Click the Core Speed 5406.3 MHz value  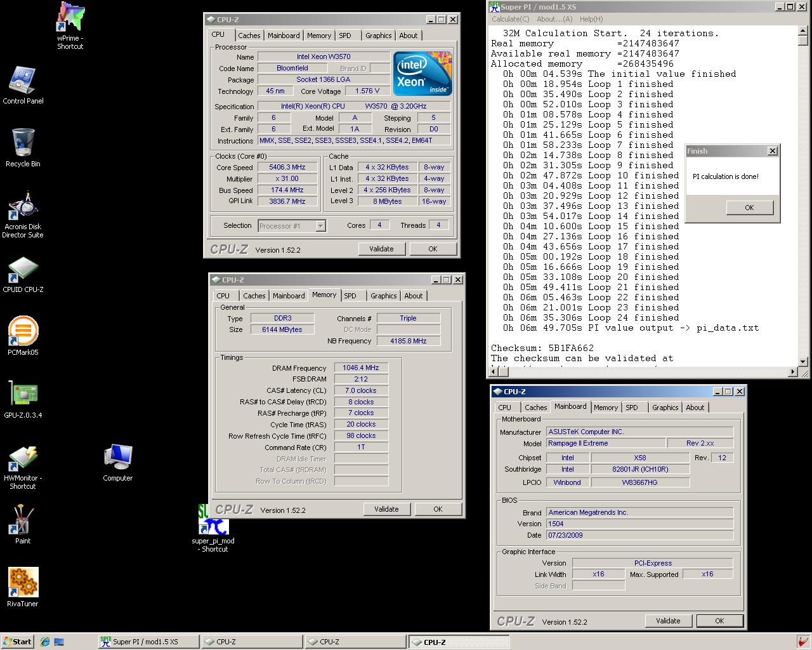(287, 168)
